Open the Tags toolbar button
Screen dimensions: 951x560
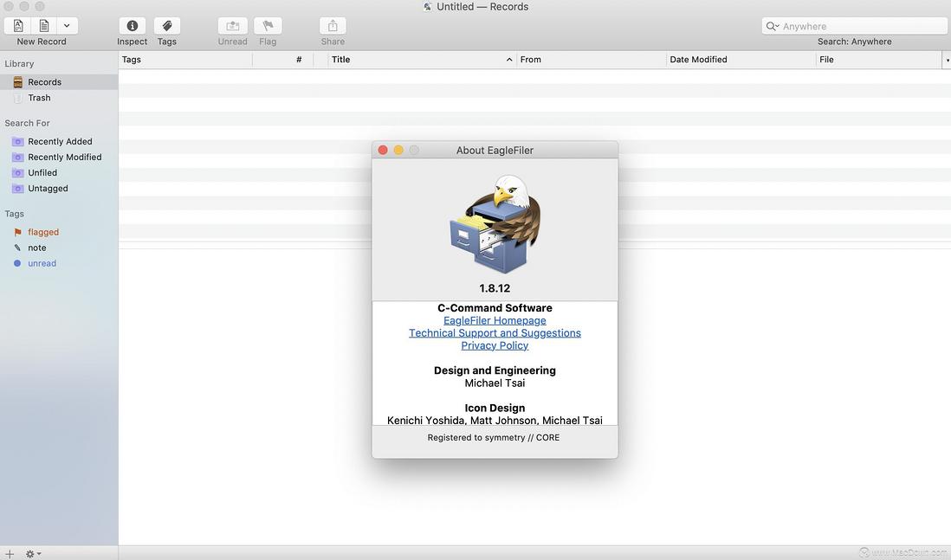pos(167,26)
